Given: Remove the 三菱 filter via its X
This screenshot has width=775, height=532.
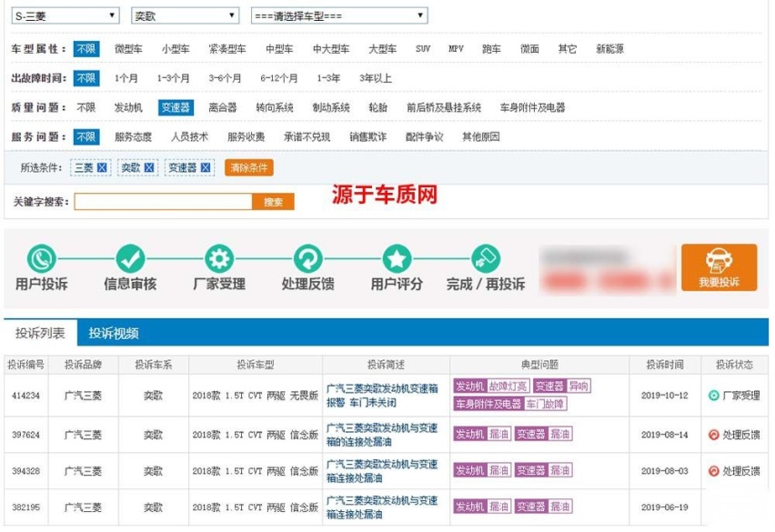Looking at the screenshot, I should click(x=102, y=167).
